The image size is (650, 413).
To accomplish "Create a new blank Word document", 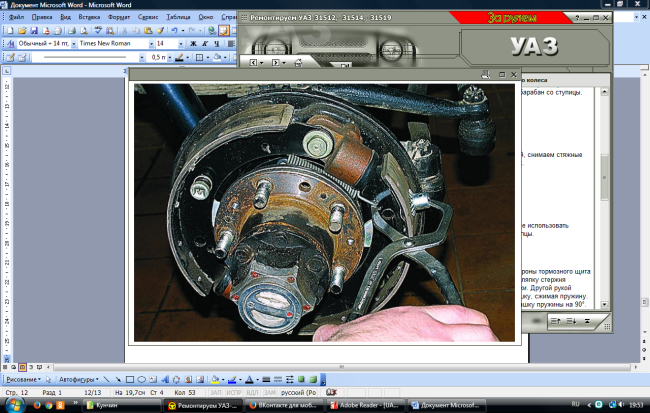I will click(10, 30).
